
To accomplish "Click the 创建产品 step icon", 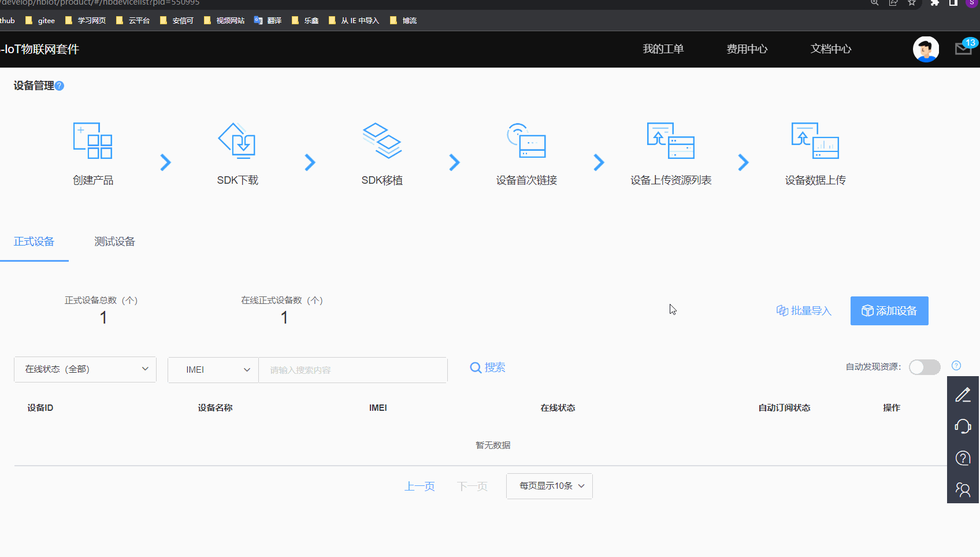I will pyautogui.click(x=92, y=140).
